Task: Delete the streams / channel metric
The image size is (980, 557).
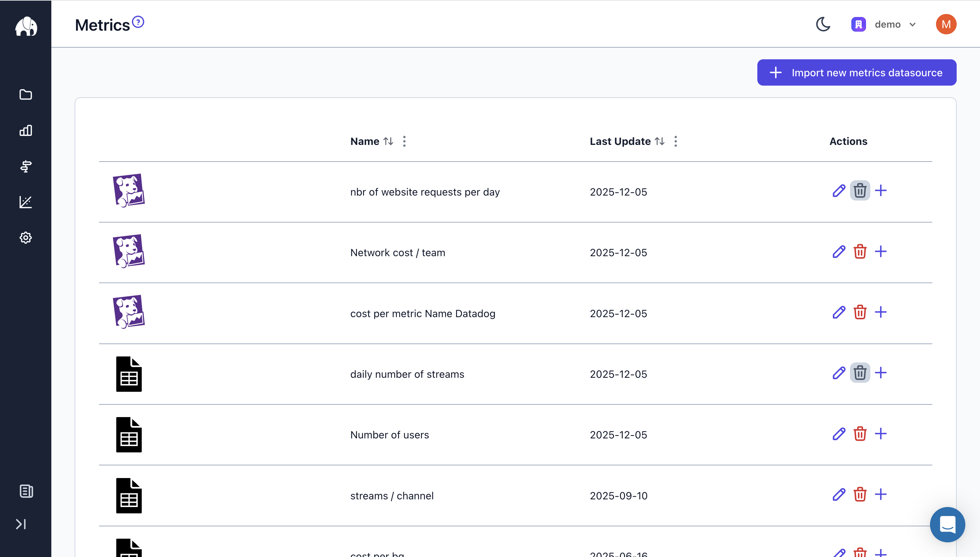Action: point(860,494)
